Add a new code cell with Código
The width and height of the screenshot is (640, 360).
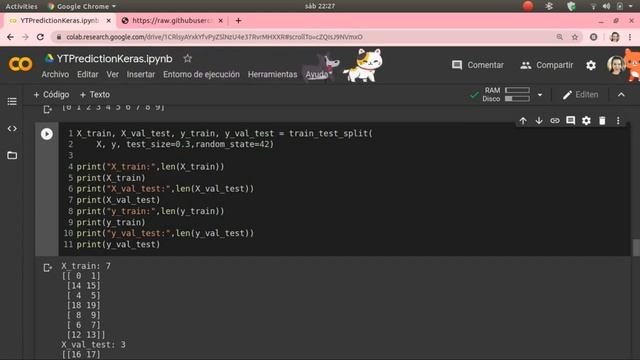[x=51, y=95]
